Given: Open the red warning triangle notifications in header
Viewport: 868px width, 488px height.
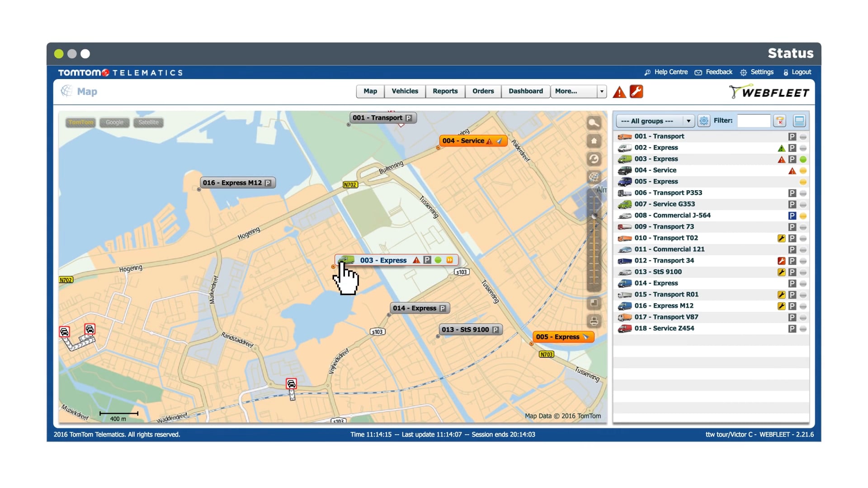Looking at the screenshot, I should (x=619, y=92).
